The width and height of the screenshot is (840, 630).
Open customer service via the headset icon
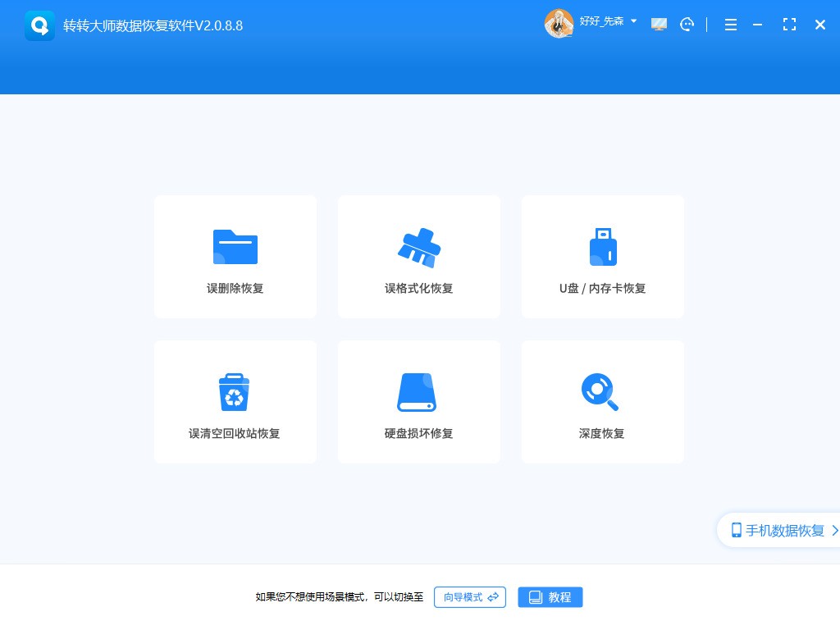pyautogui.click(x=687, y=24)
